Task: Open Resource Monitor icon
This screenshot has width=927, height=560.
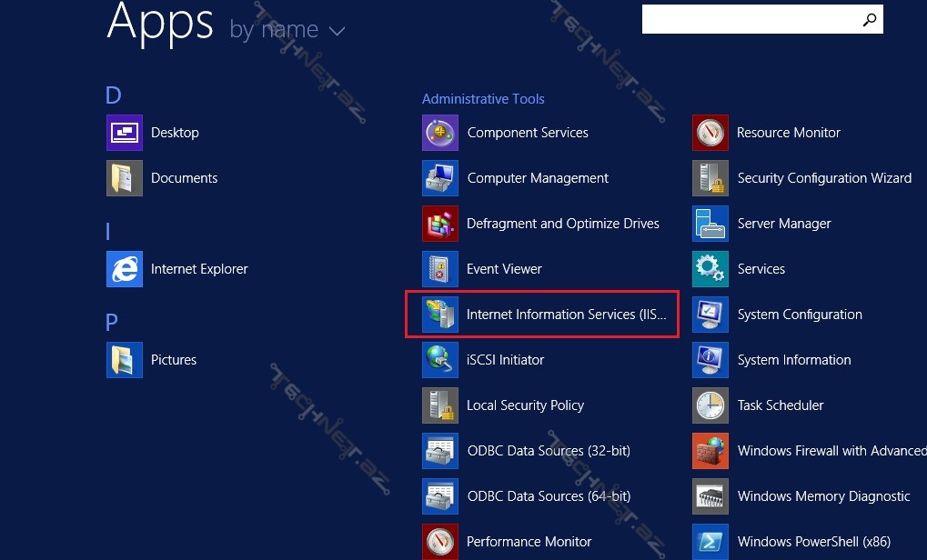Action: point(710,133)
